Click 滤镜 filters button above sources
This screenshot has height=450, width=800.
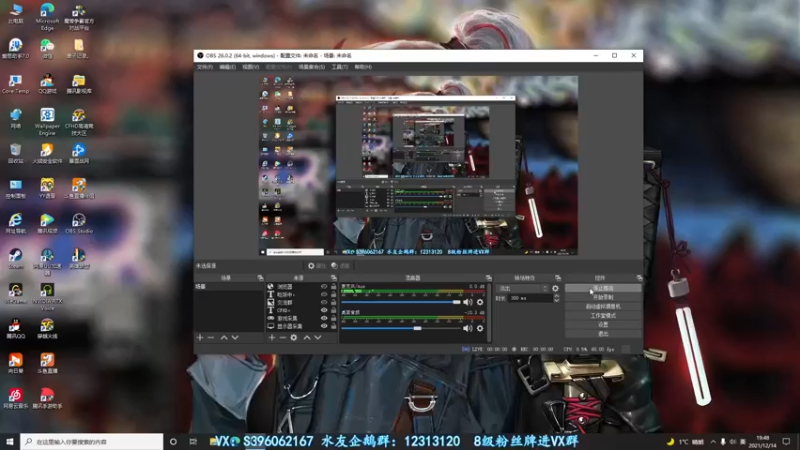coord(340,266)
